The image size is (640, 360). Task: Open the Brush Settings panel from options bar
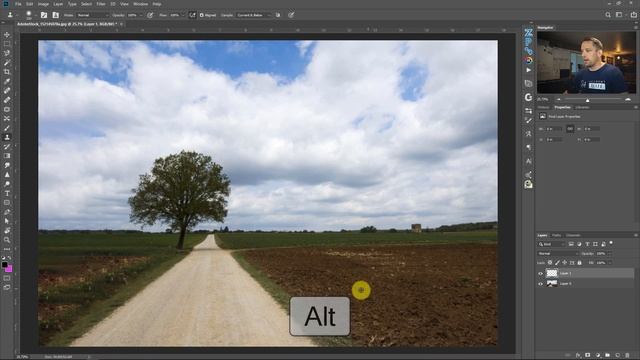click(44, 15)
